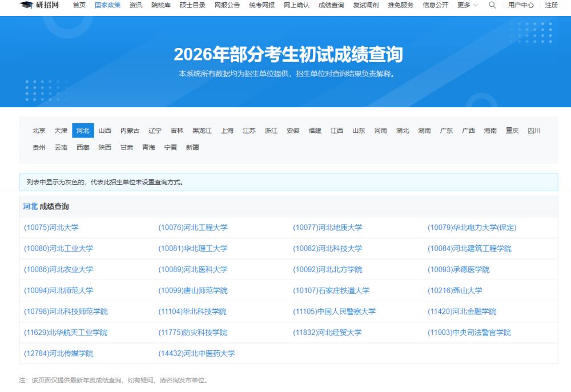Open 网上确认 nav item
The image size is (571, 392).
pos(296,5)
